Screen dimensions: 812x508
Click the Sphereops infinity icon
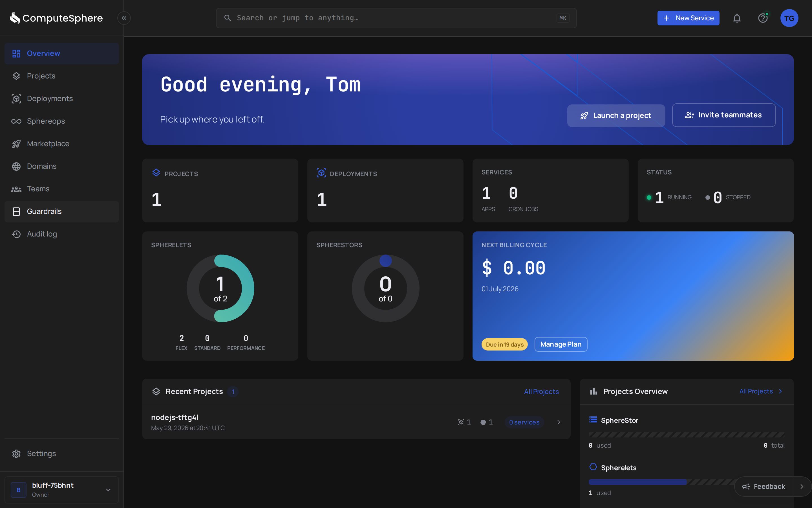pos(16,121)
